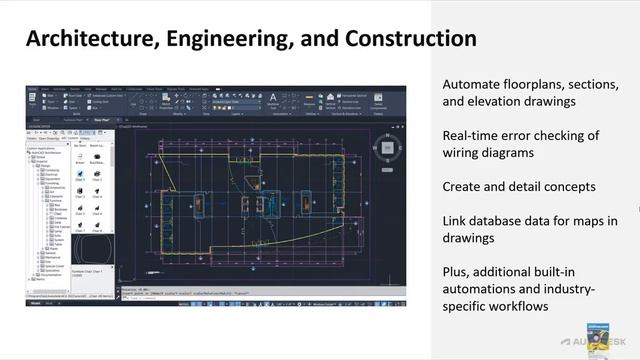Select the Roof Slab tool

point(73,96)
